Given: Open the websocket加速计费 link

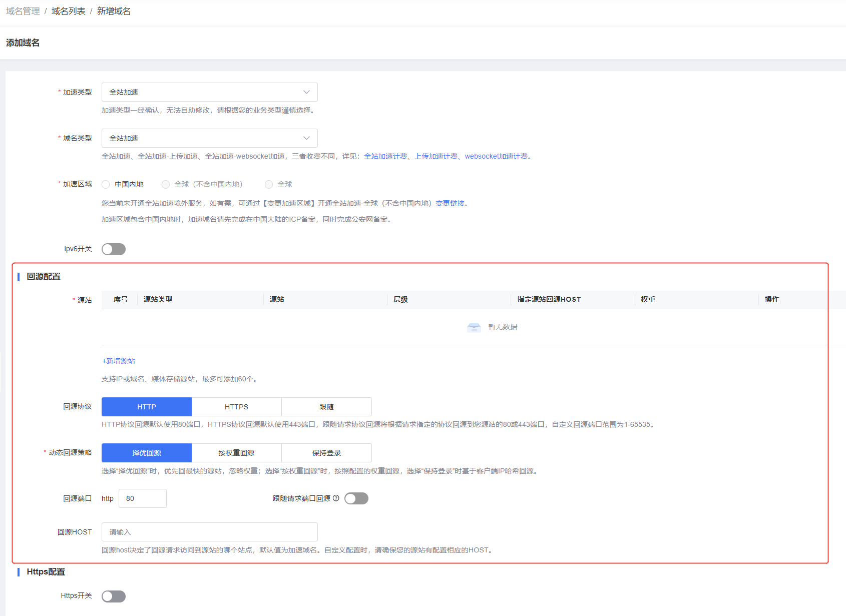Looking at the screenshot, I should 496,156.
